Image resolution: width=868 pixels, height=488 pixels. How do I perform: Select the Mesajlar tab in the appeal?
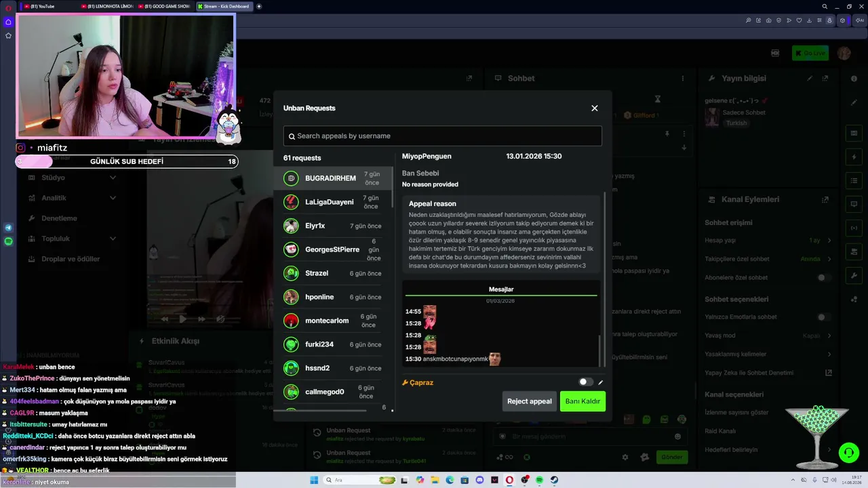click(x=501, y=289)
